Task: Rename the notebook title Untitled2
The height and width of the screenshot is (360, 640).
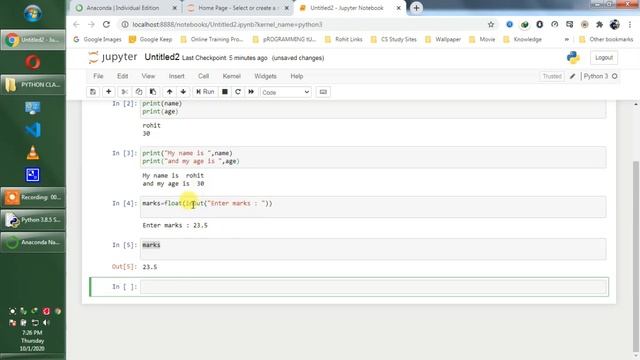Action: (162, 57)
